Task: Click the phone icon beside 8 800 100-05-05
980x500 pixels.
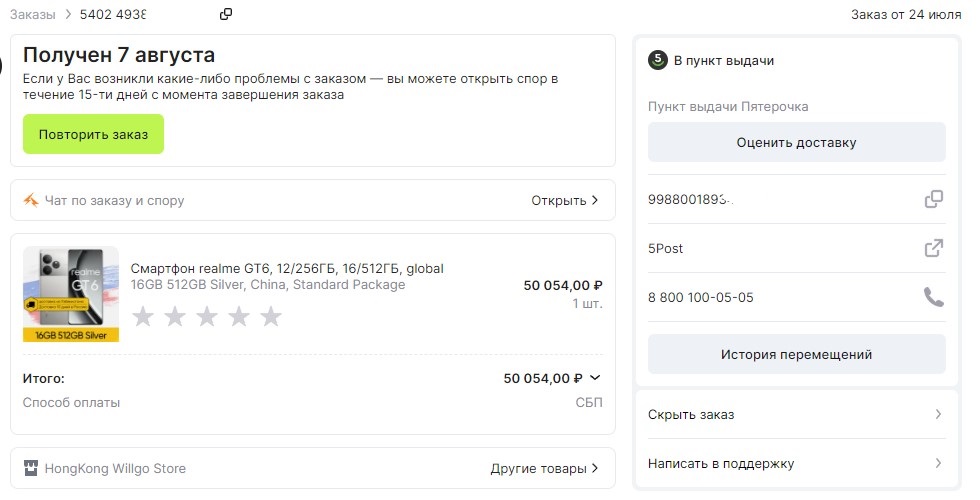Action: (933, 297)
